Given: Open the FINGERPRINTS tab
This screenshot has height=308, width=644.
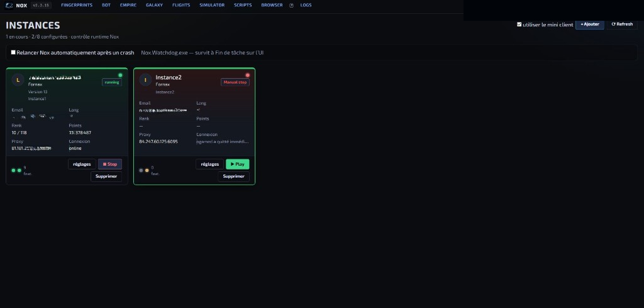Looking at the screenshot, I should [x=77, y=5].
